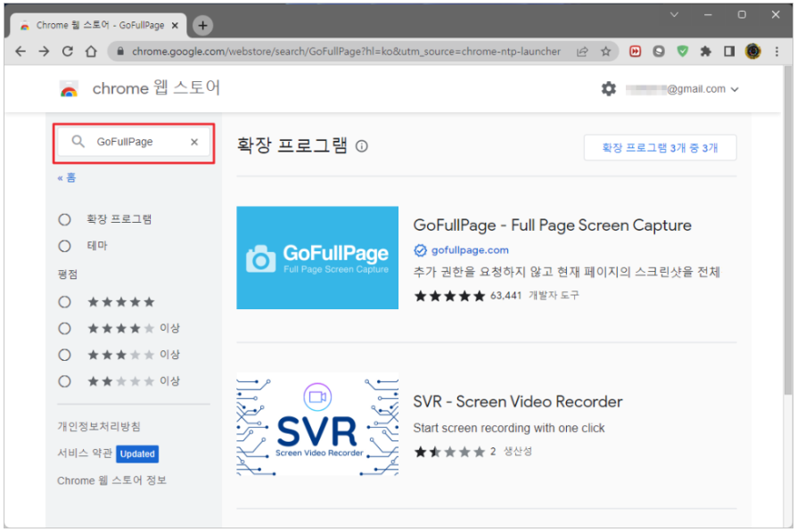Screen dimensions: 797x532
Task: Open the red video extension icon
Action: click(x=635, y=52)
